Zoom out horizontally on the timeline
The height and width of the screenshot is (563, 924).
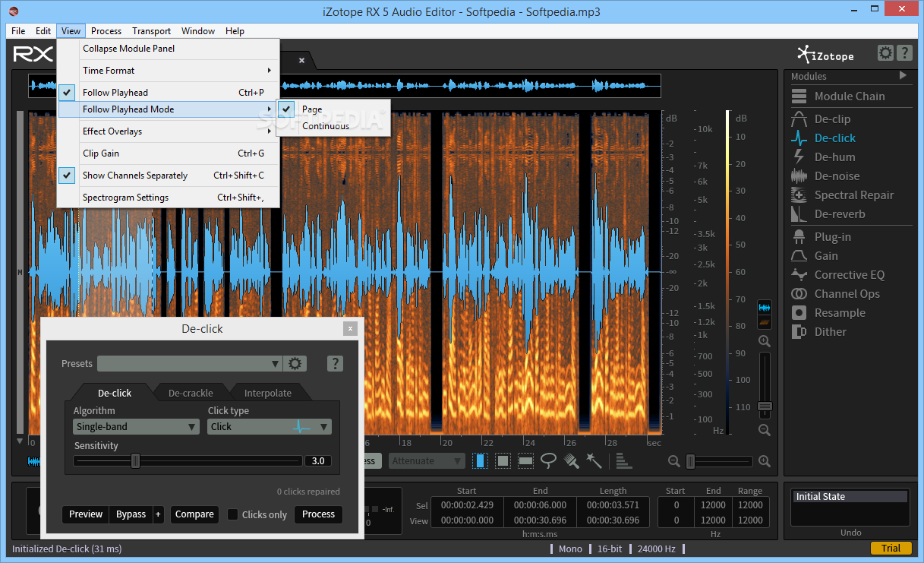coord(673,461)
